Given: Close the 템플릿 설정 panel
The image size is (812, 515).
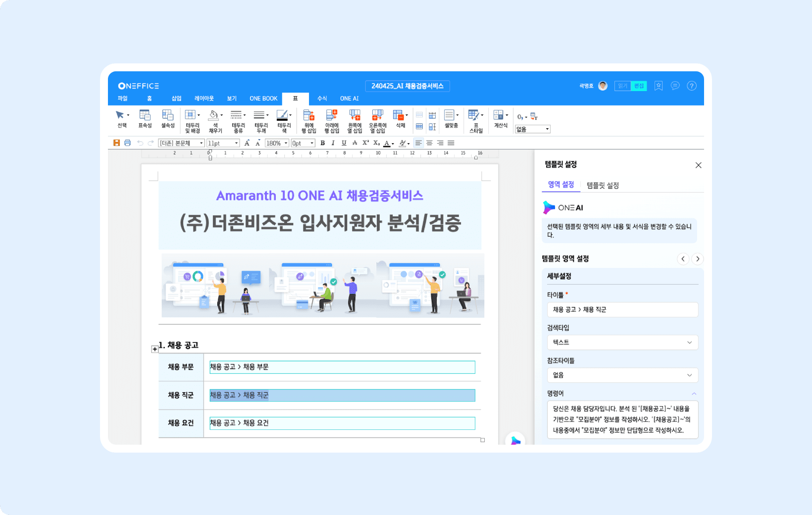Looking at the screenshot, I should point(698,165).
